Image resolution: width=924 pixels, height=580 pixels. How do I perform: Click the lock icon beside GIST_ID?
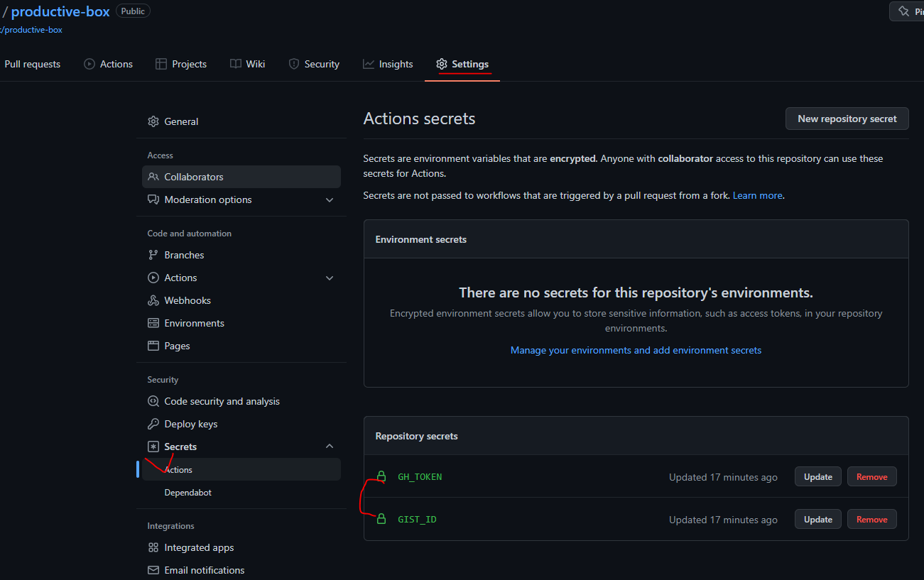(x=381, y=519)
